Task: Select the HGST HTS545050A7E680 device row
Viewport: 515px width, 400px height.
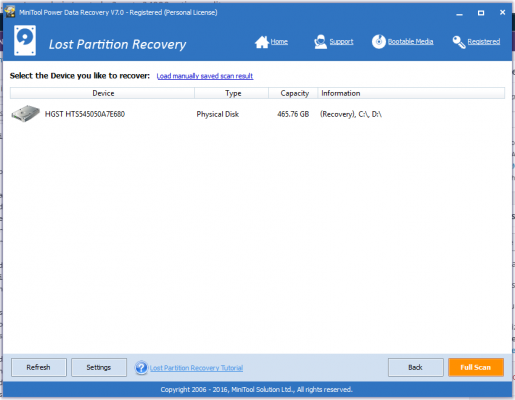Action: coord(257,114)
